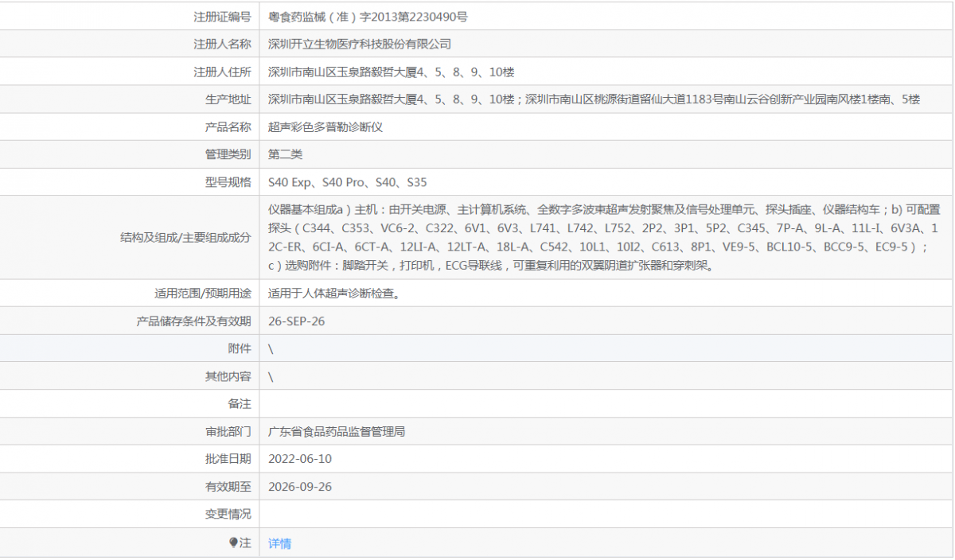Click the 其他内容 label
Screen dimensions: 955x560
click(228, 376)
